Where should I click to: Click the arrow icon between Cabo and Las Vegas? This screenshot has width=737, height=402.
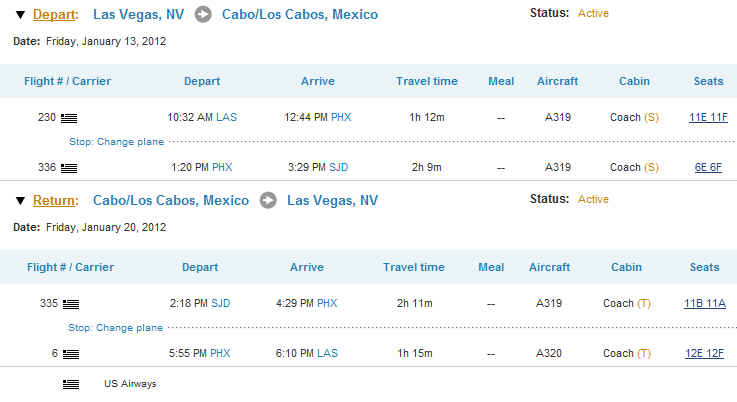pos(268,201)
